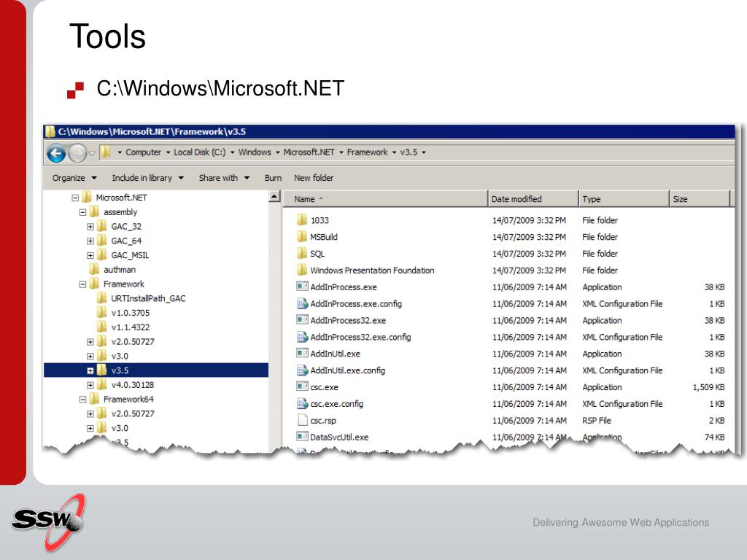Select the AddInUtil.exe.config file name

(x=348, y=370)
